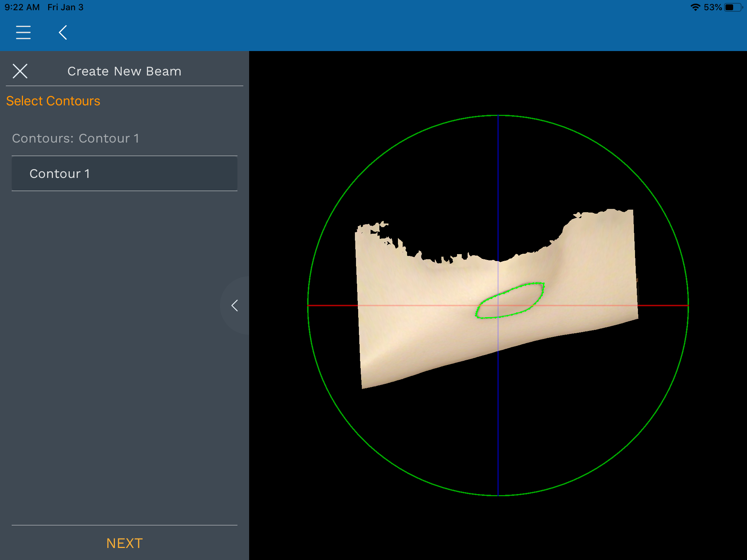Click the crosshair center point

point(498,305)
